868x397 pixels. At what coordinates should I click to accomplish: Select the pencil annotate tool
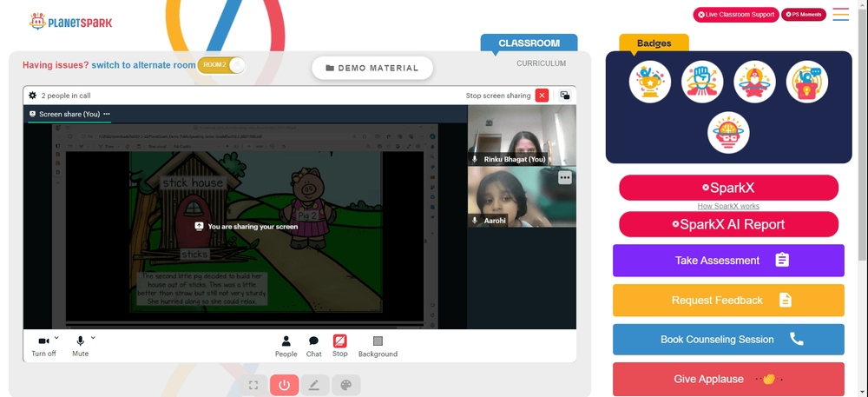coord(314,385)
